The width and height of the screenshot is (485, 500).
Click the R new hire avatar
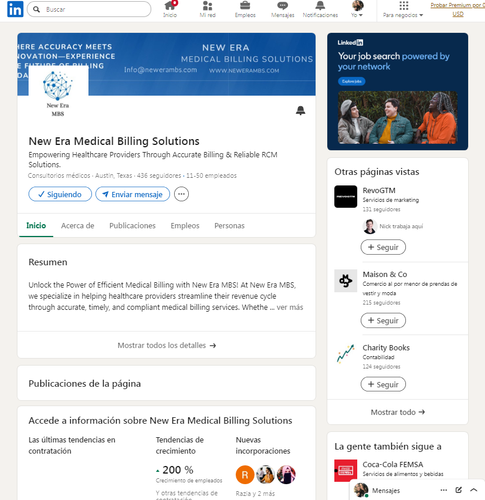245,475
